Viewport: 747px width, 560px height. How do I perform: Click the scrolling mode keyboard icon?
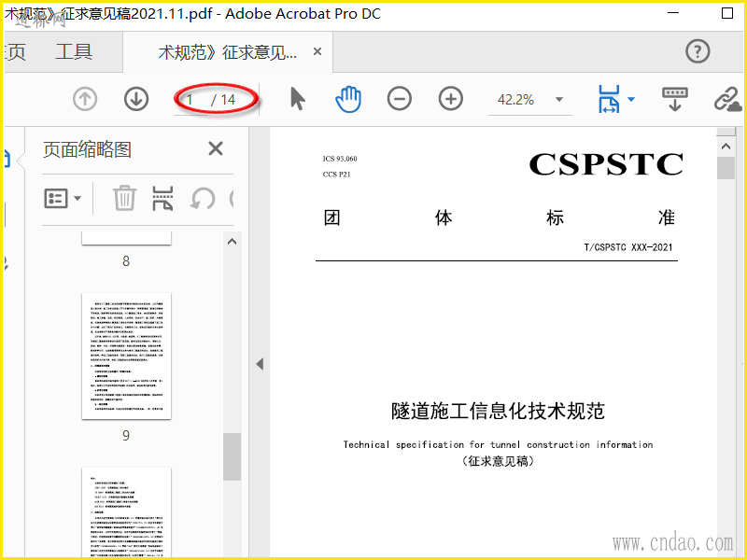point(675,99)
